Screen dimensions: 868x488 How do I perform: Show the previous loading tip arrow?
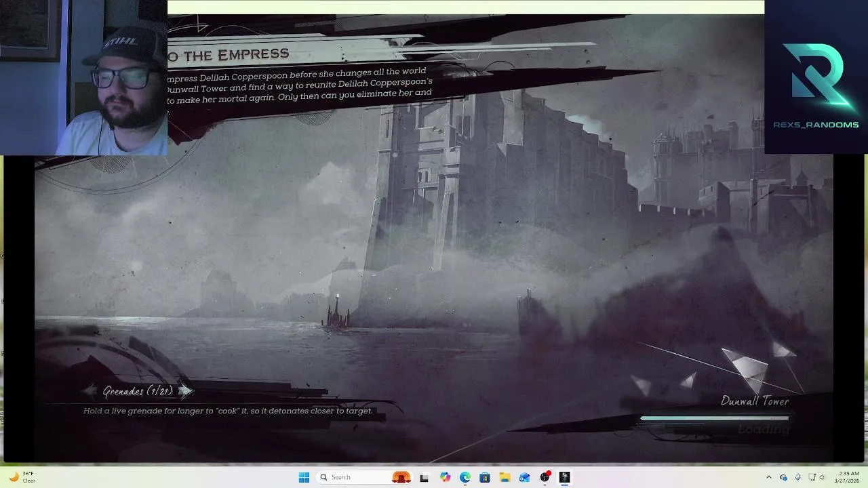(90, 391)
